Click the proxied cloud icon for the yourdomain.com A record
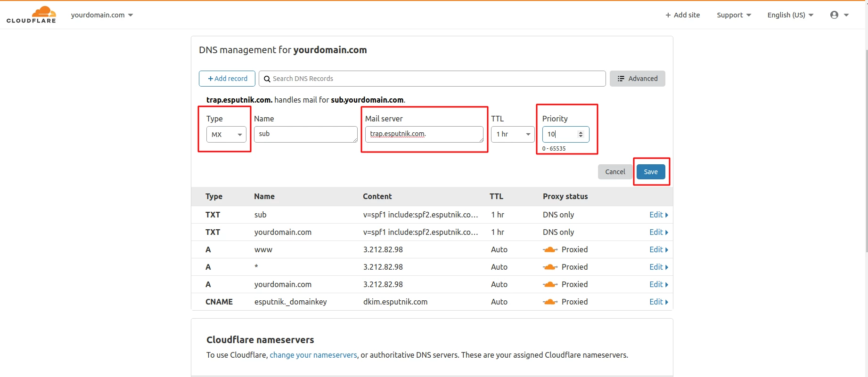Image resolution: width=868 pixels, height=377 pixels. point(550,284)
